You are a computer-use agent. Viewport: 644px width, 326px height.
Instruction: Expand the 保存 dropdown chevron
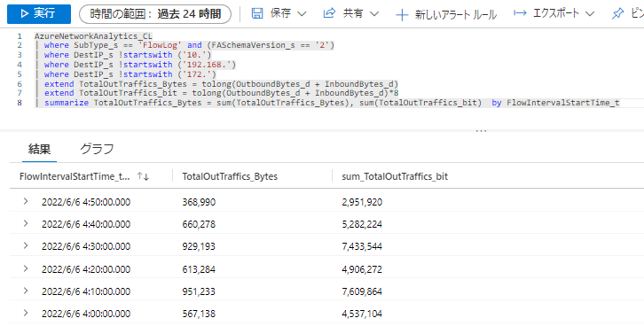tap(302, 14)
